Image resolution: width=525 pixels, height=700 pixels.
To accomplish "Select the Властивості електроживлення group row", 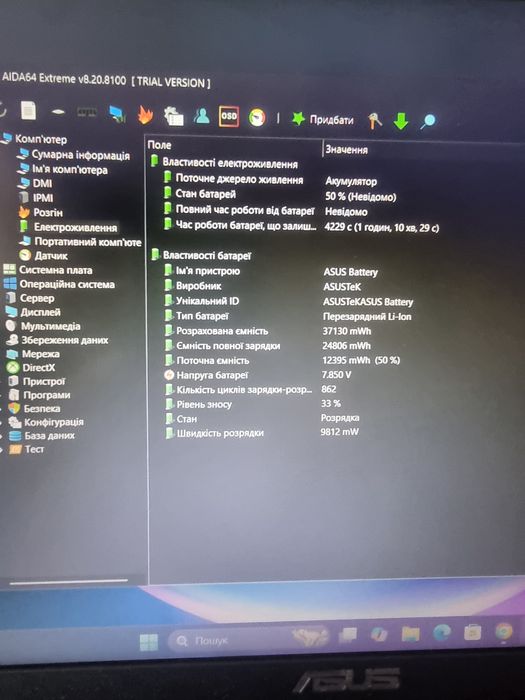I will click(x=225, y=162).
